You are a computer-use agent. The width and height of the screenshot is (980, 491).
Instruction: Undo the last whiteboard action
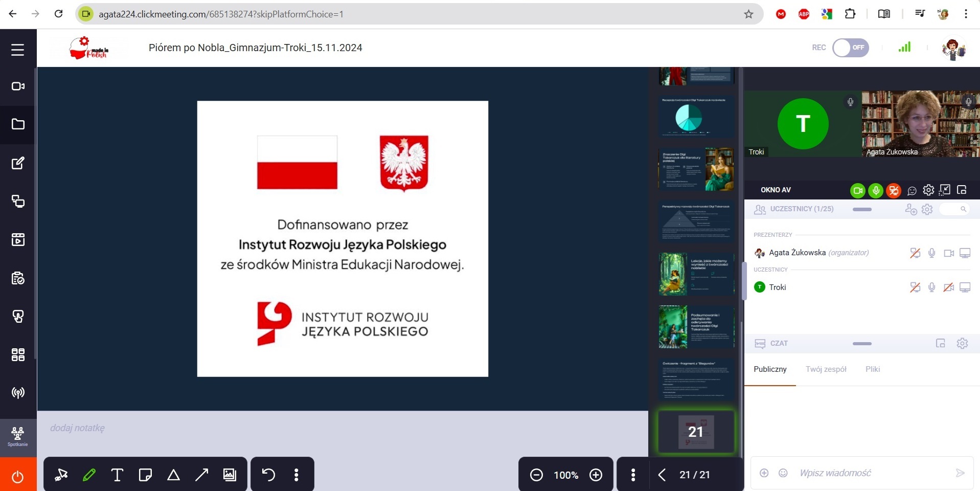[268, 475]
